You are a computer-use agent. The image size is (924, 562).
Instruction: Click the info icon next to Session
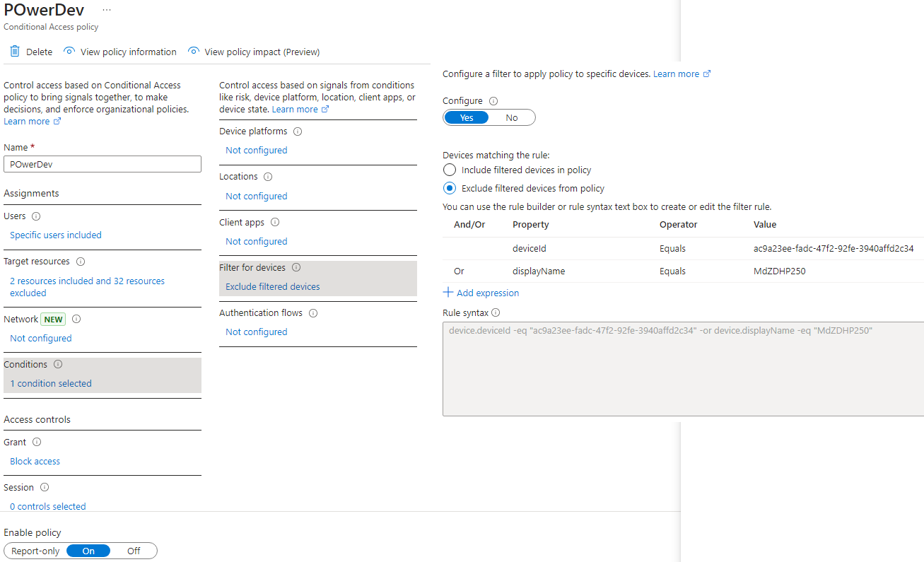[x=45, y=488]
